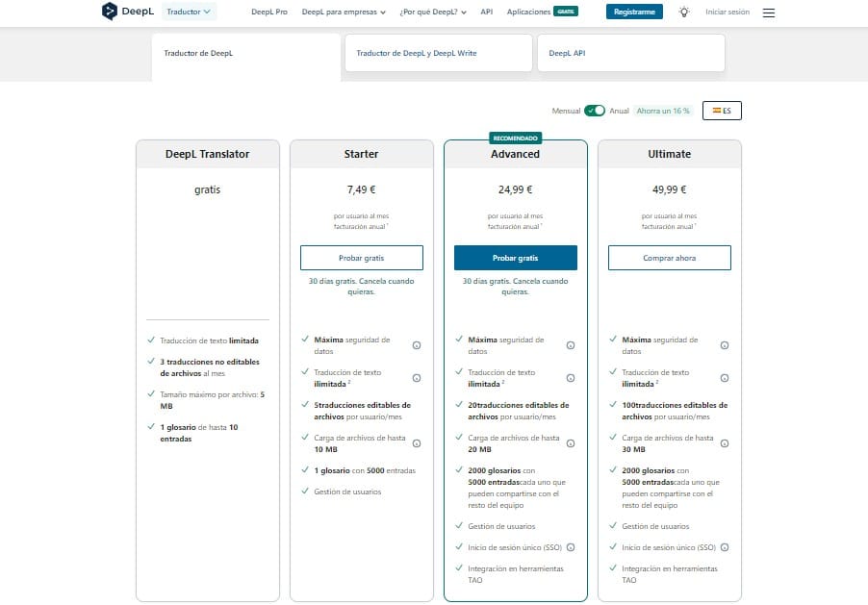
Task: Click the DeepL logo icon
Action: point(110,12)
